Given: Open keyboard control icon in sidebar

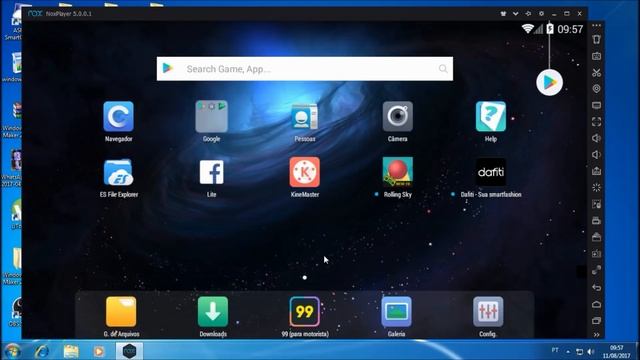Looking at the screenshot, I should (x=596, y=56).
